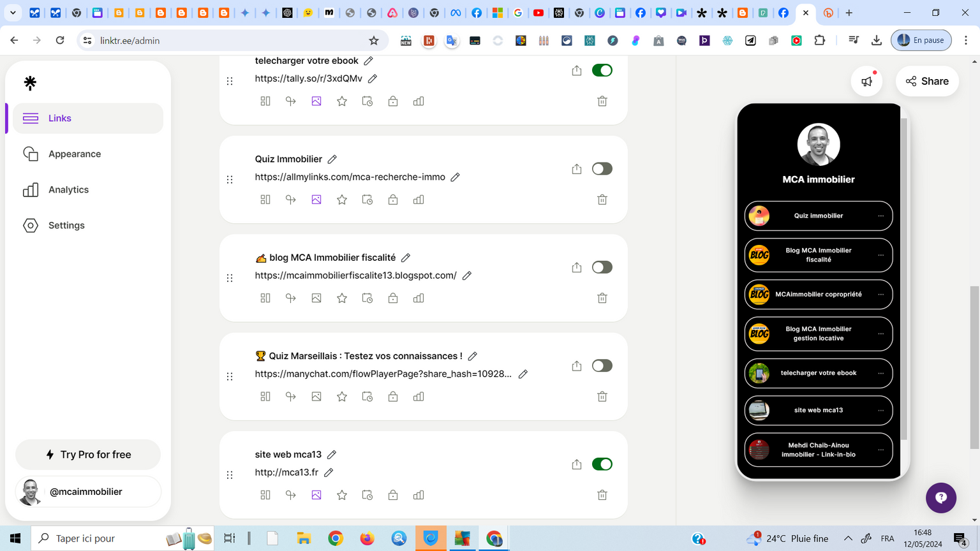Enable the blog MCA Immobilier fiscalité toggle
This screenshot has width=980, height=551.
[x=602, y=267]
